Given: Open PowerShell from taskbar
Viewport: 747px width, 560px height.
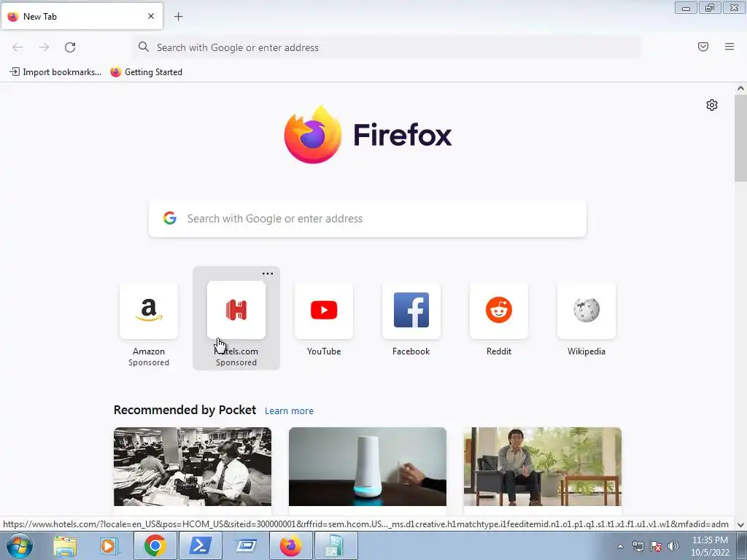Looking at the screenshot, I should [x=200, y=545].
